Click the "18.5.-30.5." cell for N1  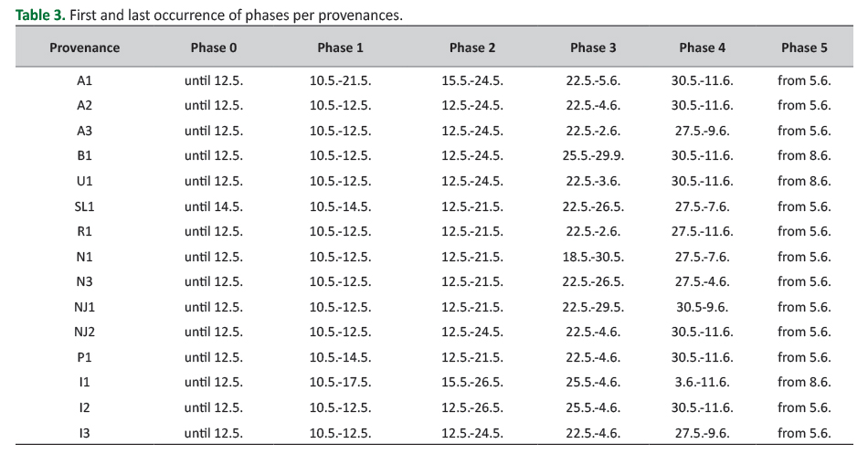593,257
